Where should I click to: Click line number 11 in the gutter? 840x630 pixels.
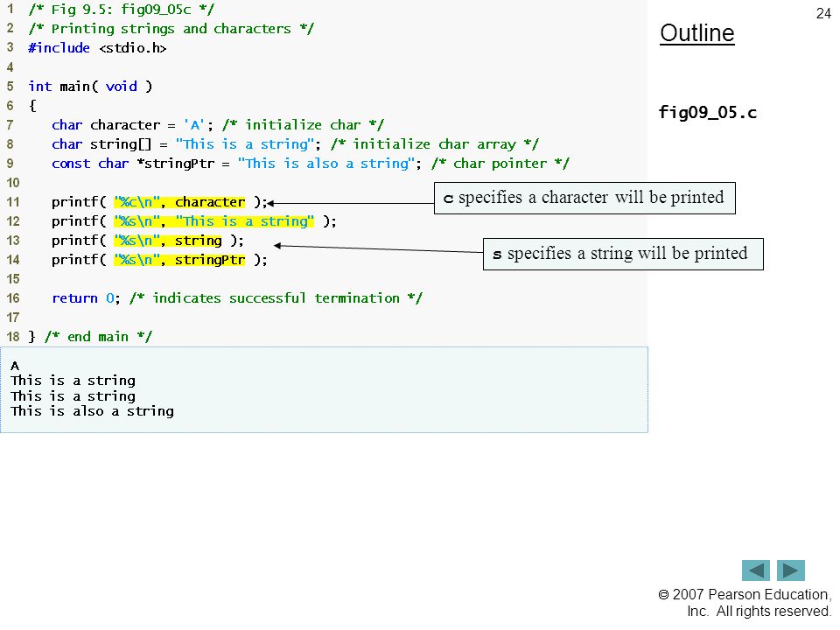(13, 202)
